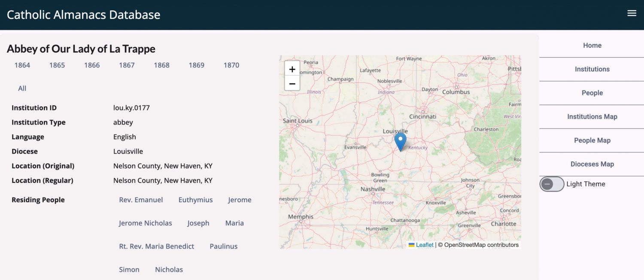
Task: Open the Institutions menu item
Action: [x=592, y=69]
